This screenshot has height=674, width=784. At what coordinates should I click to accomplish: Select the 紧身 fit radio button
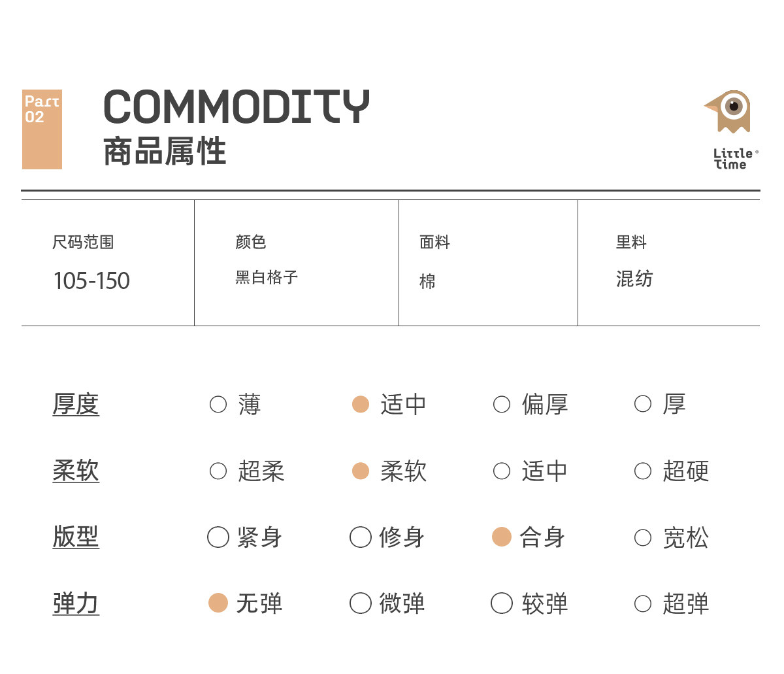pyautogui.click(x=218, y=537)
